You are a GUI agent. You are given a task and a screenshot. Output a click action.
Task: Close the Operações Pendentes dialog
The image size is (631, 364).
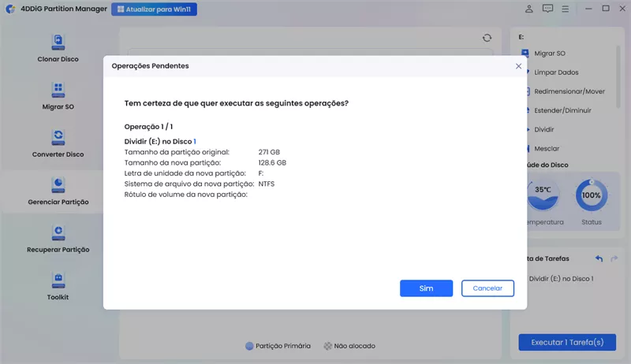pyautogui.click(x=518, y=66)
